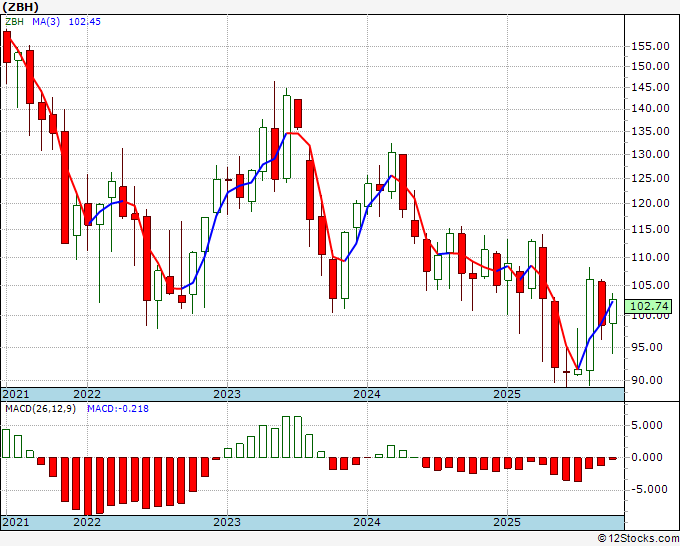
Task: Click the 135.00 price axis label
Action: [x=650, y=131]
